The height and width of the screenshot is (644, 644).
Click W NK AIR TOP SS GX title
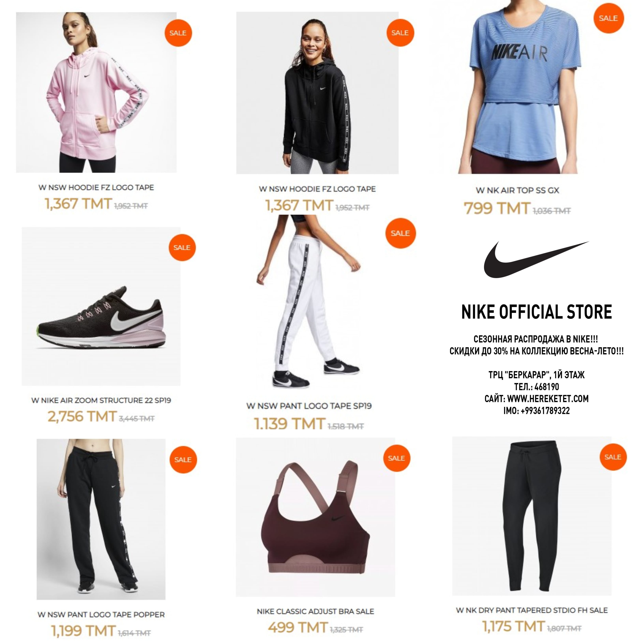tap(517, 191)
